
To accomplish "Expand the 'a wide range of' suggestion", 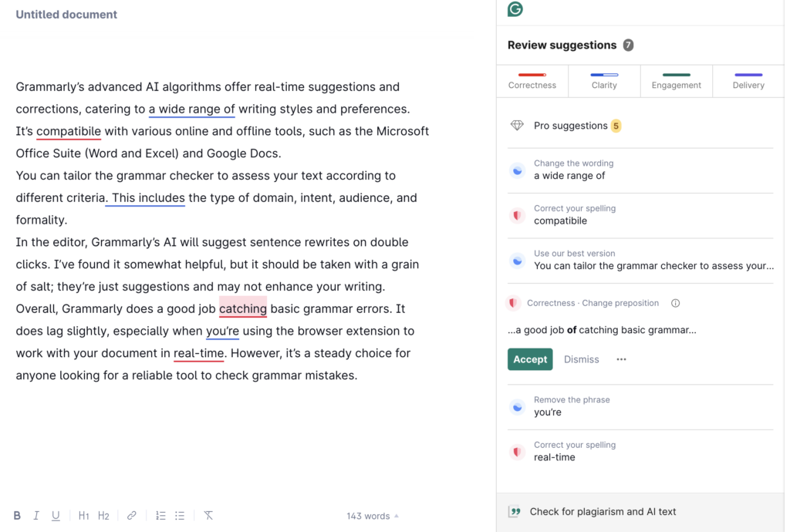I will click(640, 170).
